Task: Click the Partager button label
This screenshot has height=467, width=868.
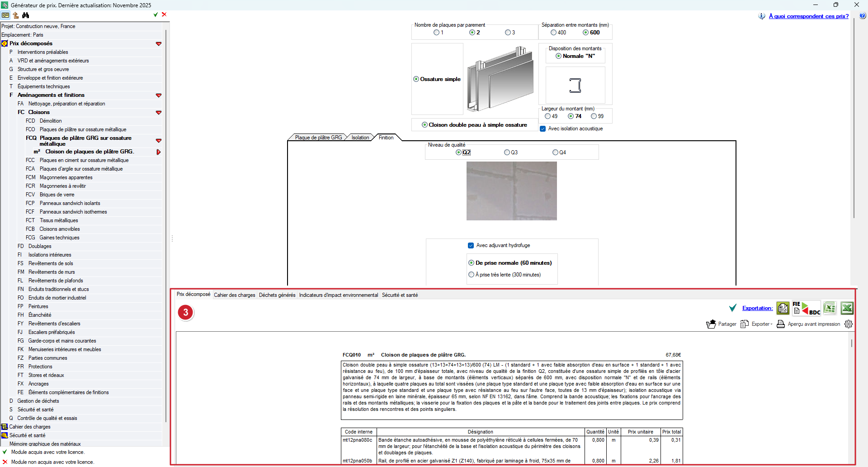Action: click(x=727, y=324)
